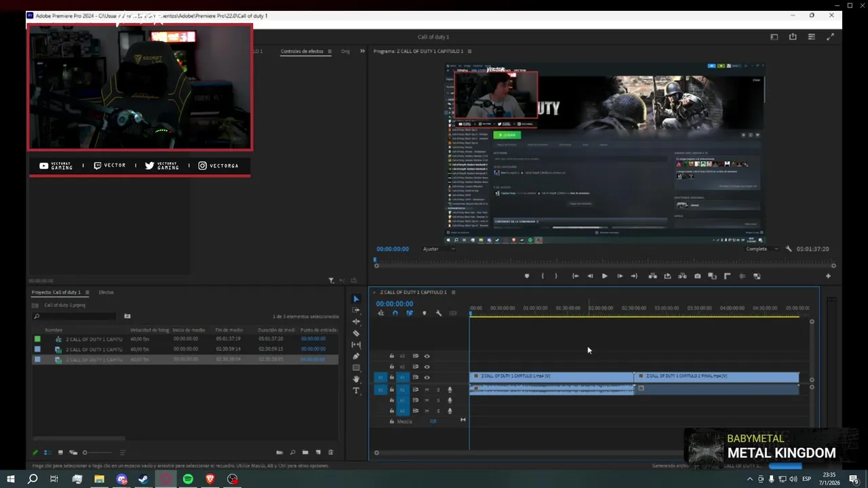Select the Selection tool arrow

[356, 299]
